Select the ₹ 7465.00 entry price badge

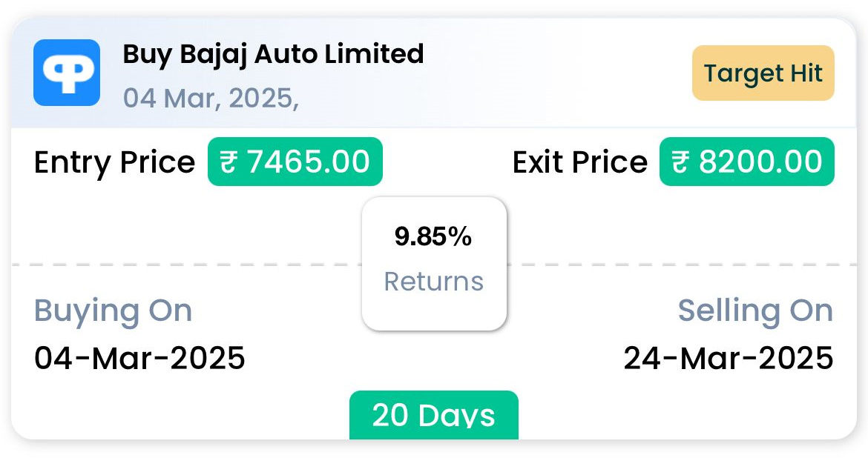point(295,162)
